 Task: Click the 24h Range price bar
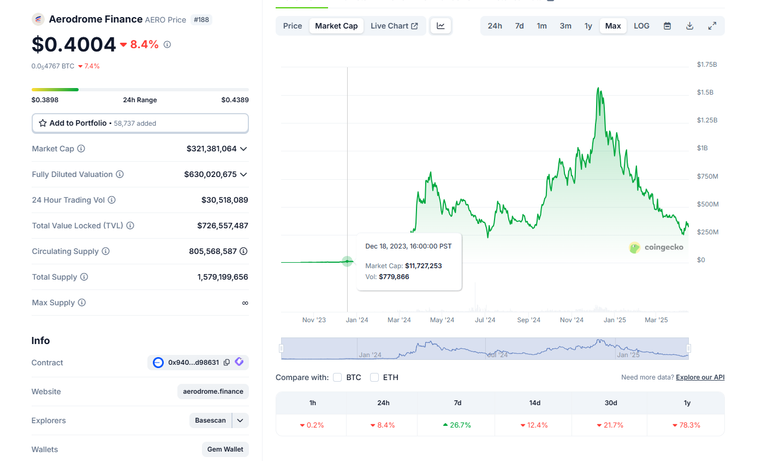[140, 90]
